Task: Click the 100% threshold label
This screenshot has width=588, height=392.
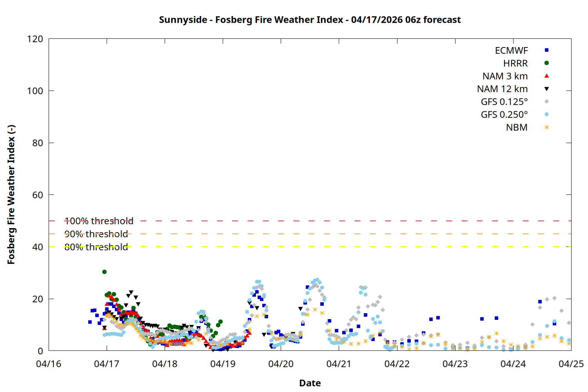Action: pos(99,221)
